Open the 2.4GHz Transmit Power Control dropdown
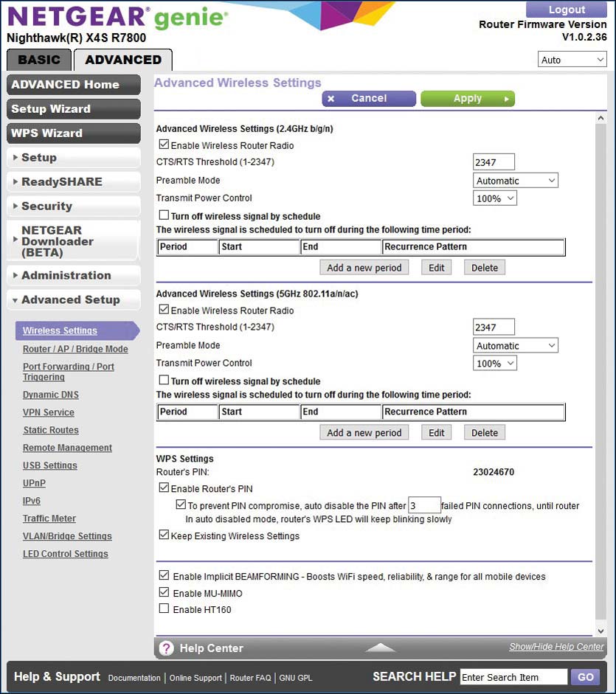This screenshot has width=616, height=694. click(495, 198)
